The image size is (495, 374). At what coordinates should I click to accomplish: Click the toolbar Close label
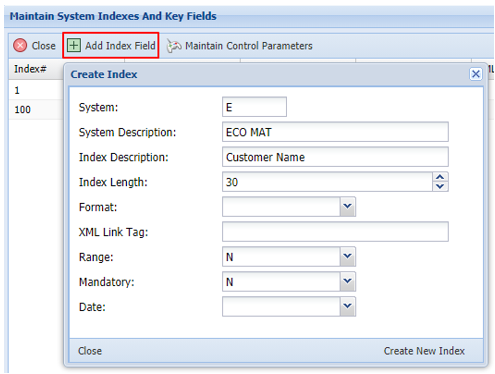43,46
